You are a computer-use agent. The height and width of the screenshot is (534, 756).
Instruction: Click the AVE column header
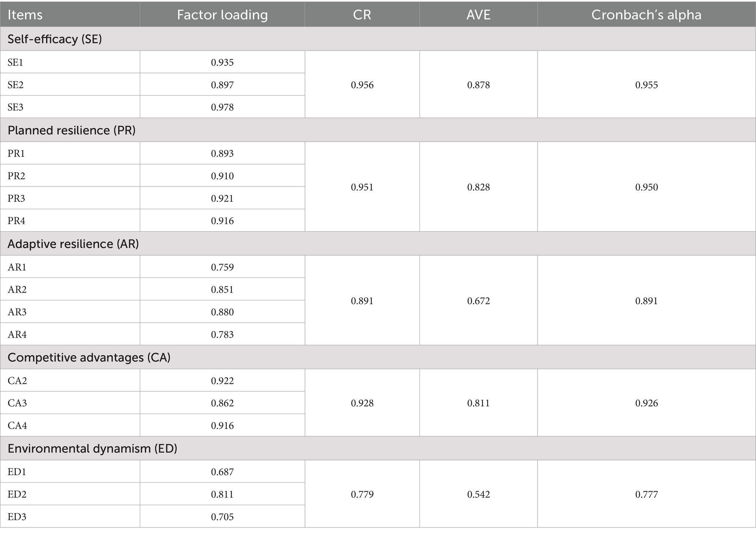pos(478,15)
